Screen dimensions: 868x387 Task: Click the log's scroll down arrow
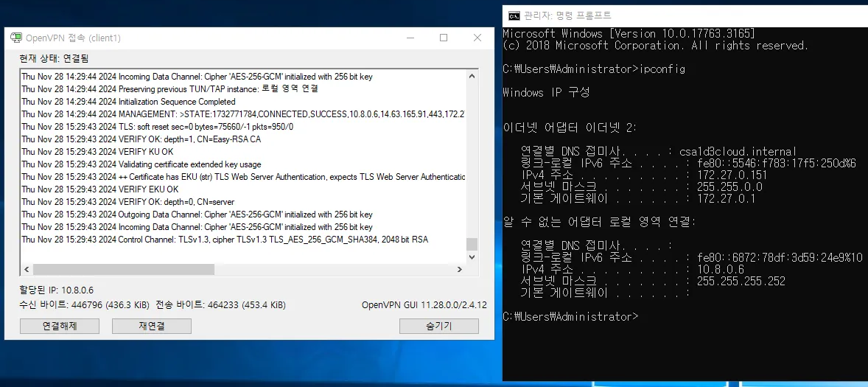(x=472, y=257)
